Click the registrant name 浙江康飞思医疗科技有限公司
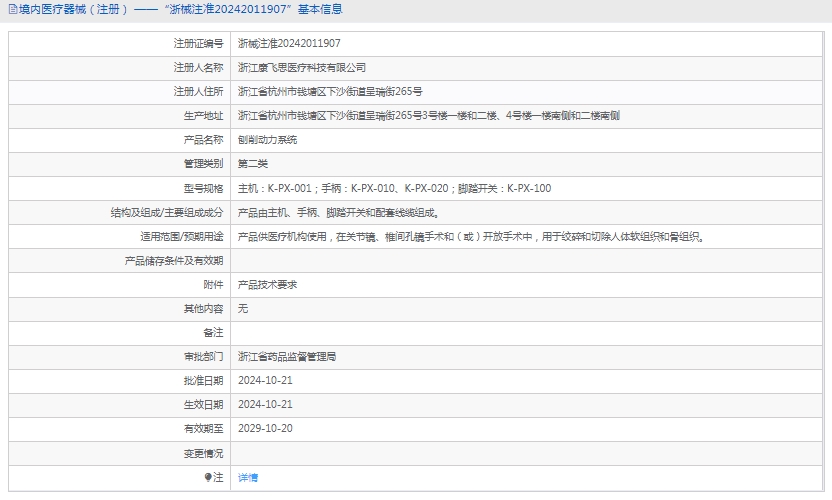The height and width of the screenshot is (500, 832). tap(302, 68)
